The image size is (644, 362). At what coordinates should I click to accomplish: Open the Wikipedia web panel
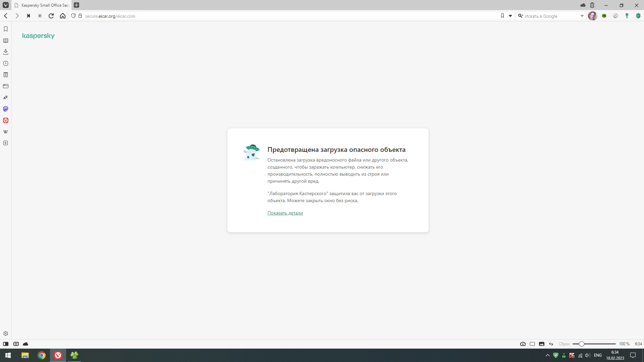[x=6, y=132]
